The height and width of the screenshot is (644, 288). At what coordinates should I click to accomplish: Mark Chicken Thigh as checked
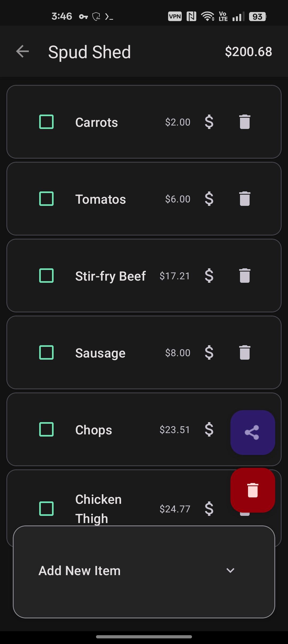click(46, 508)
